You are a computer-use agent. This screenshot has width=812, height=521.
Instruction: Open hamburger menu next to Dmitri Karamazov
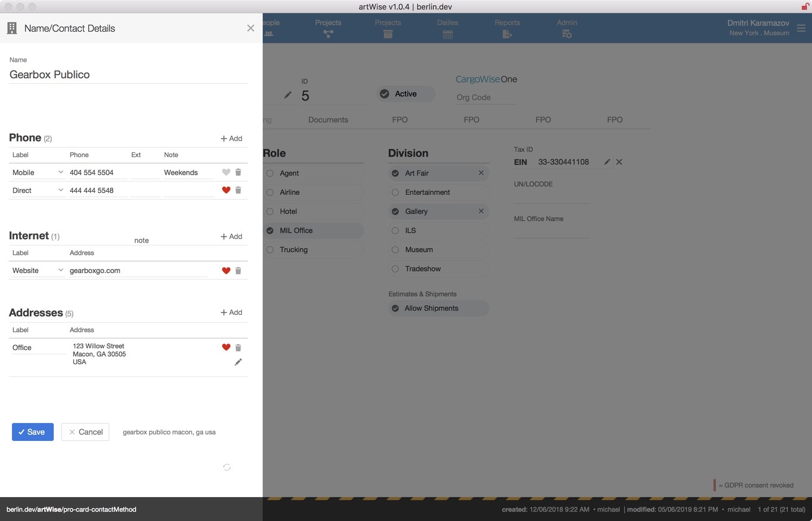[801, 27]
